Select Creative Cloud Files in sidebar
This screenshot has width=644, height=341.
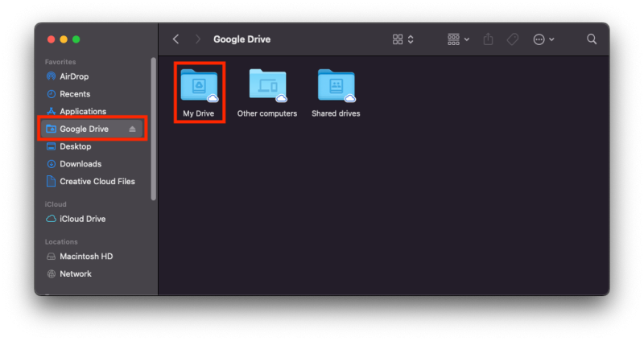point(93,182)
